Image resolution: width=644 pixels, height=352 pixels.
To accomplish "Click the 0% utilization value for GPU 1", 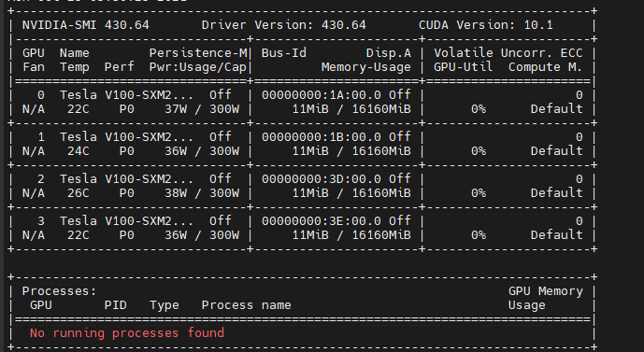I will pyautogui.click(x=479, y=151).
